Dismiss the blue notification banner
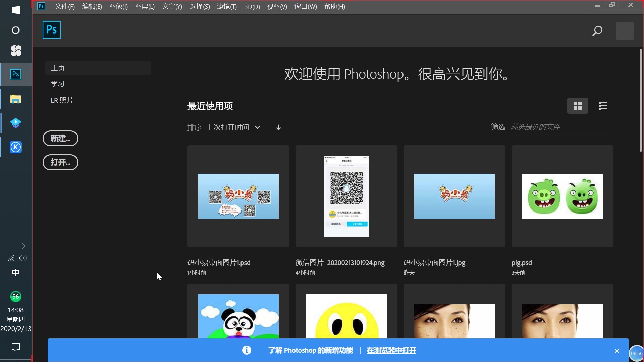Screen dimensions: 644x362 (x=617, y=351)
